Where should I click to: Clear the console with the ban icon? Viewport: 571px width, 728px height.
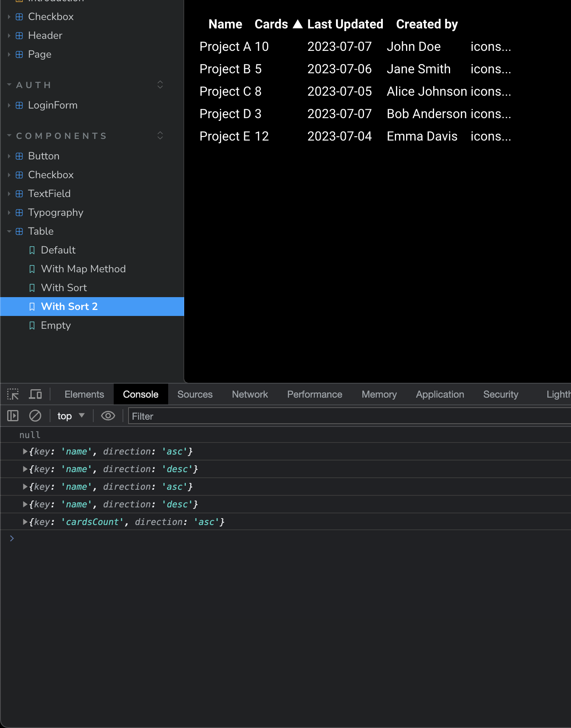[x=35, y=416]
